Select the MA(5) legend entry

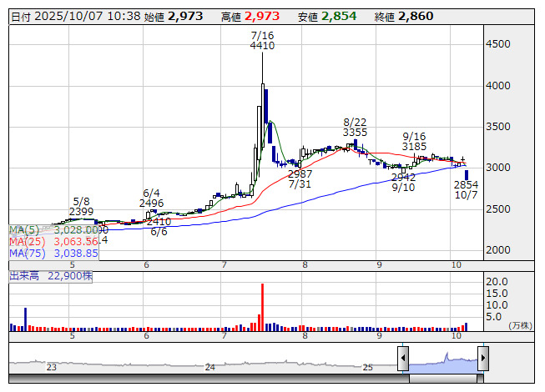[x=53, y=229]
